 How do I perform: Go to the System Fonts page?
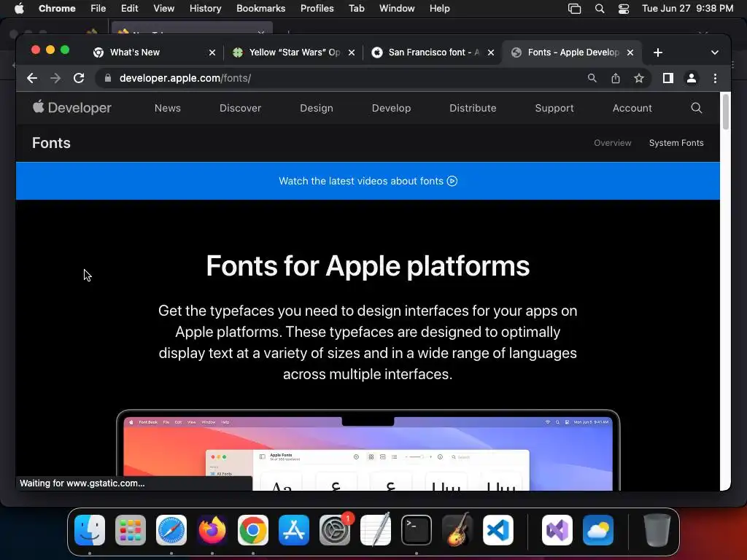[676, 143]
